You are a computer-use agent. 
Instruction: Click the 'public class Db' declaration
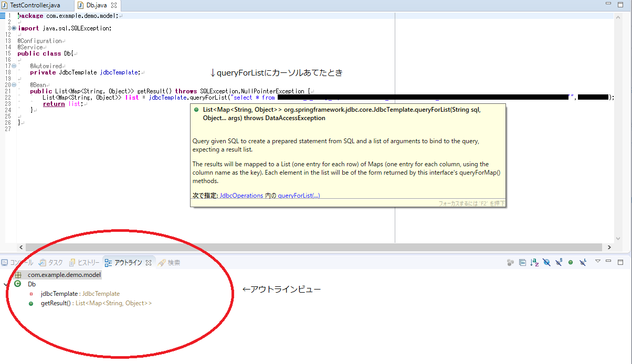(x=46, y=53)
